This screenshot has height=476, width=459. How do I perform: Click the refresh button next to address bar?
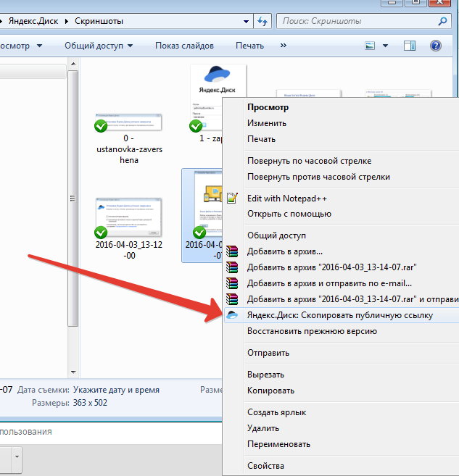pyautogui.click(x=262, y=21)
